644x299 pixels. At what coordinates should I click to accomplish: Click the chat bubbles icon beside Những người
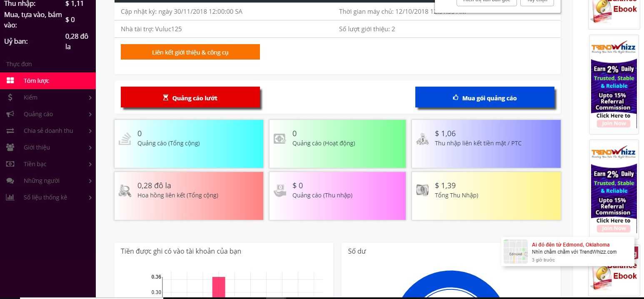(x=10, y=181)
